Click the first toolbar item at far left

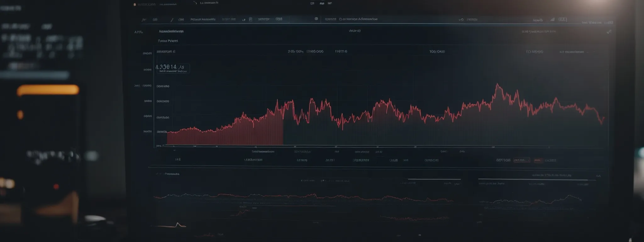144,20
